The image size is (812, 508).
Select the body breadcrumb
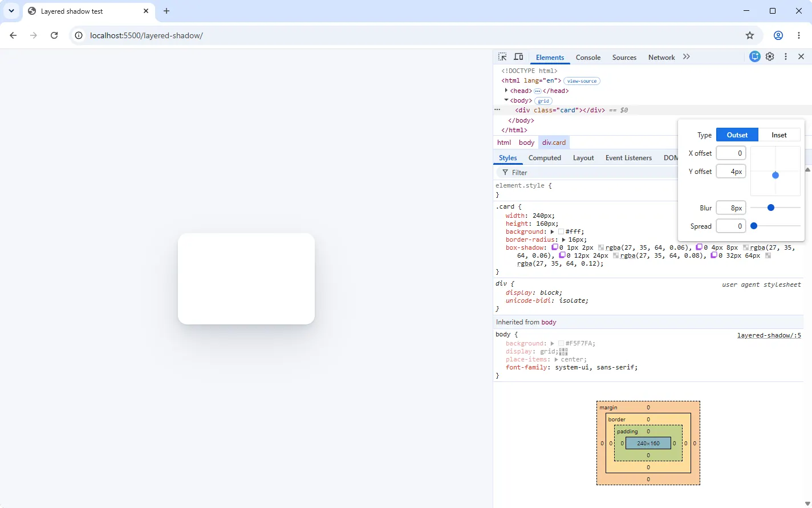(526, 143)
